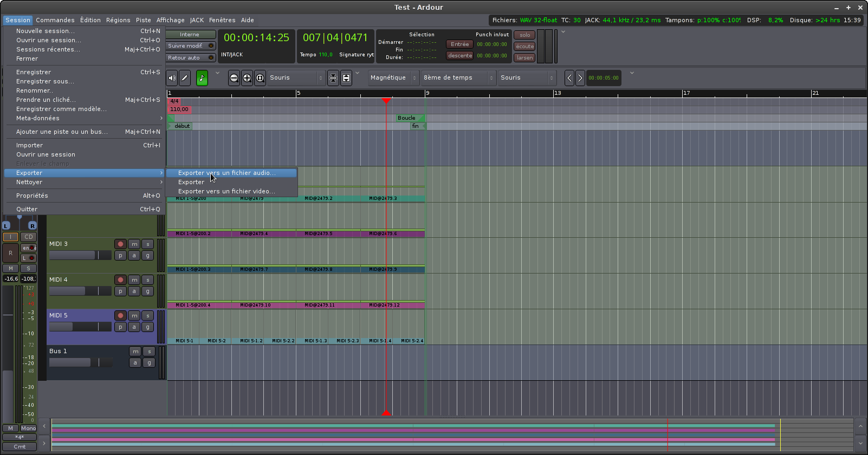The height and width of the screenshot is (455, 868).
Task: Click the zoom to session icon
Action: tap(260, 78)
